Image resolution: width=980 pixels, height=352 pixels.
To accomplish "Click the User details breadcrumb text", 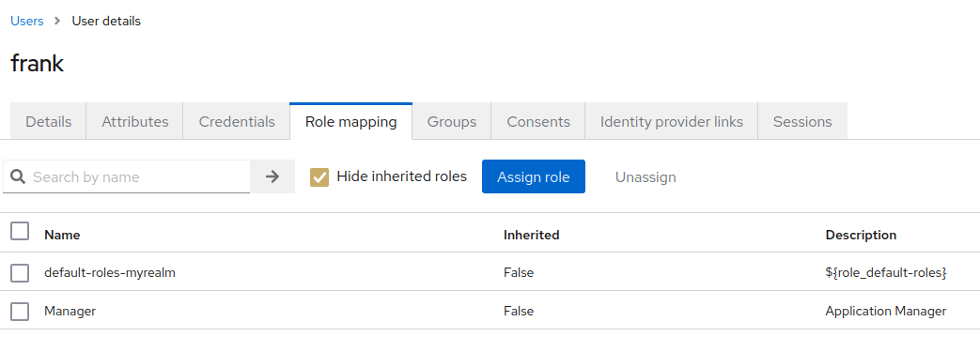I will click(x=106, y=22).
